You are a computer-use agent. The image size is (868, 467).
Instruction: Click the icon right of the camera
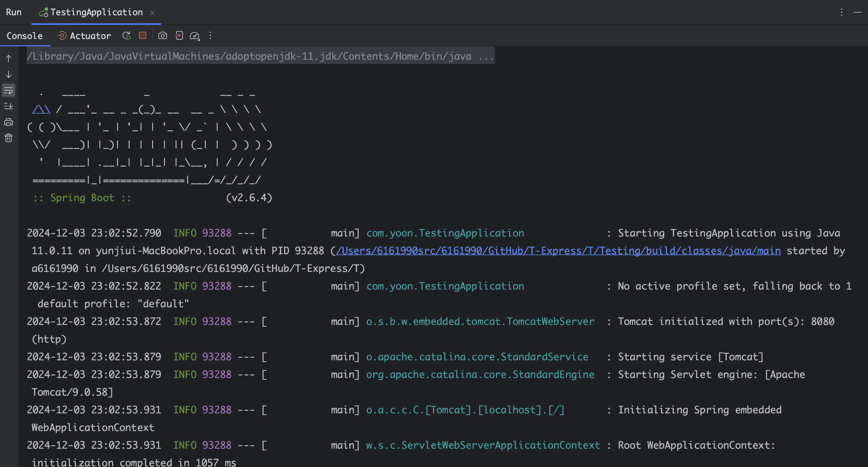(179, 36)
